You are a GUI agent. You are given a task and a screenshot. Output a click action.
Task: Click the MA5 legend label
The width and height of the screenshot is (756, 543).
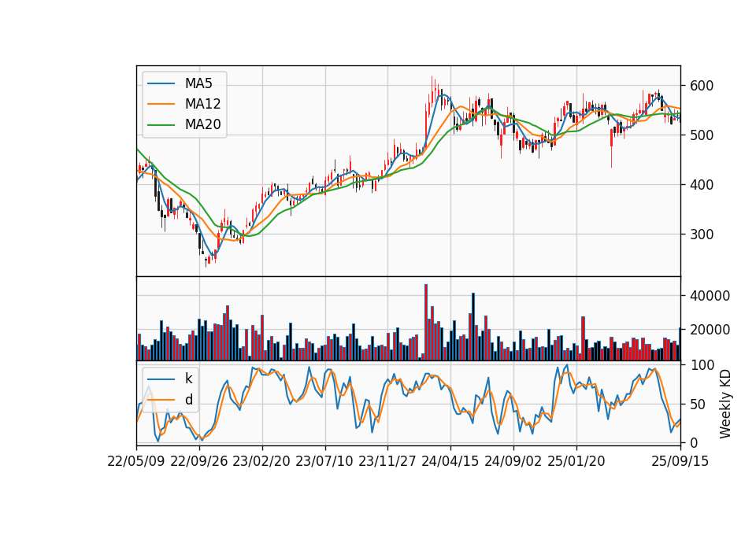point(198,83)
